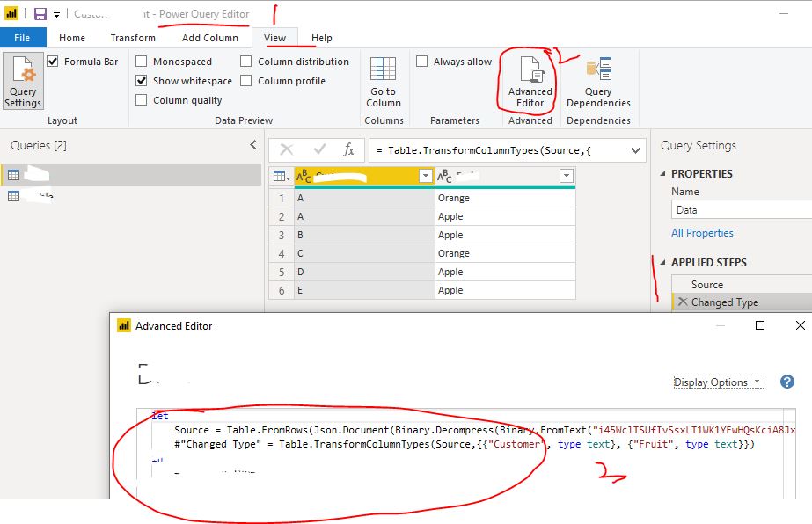
Task: Delete the Changed Type step
Action: tap(683, 302)
